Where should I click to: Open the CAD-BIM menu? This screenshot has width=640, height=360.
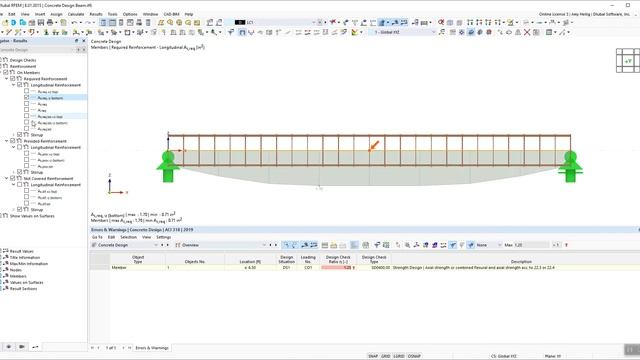(171, 14)
